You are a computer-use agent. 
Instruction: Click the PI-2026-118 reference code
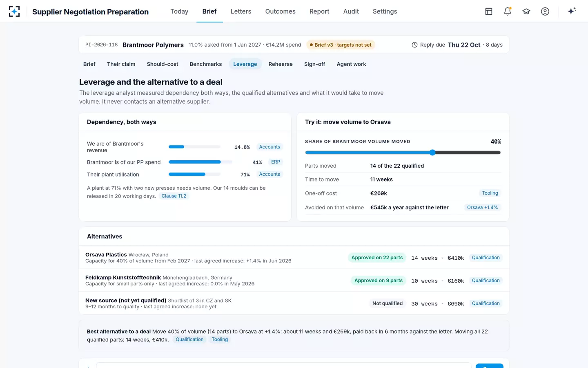click(x=101, y=45)
